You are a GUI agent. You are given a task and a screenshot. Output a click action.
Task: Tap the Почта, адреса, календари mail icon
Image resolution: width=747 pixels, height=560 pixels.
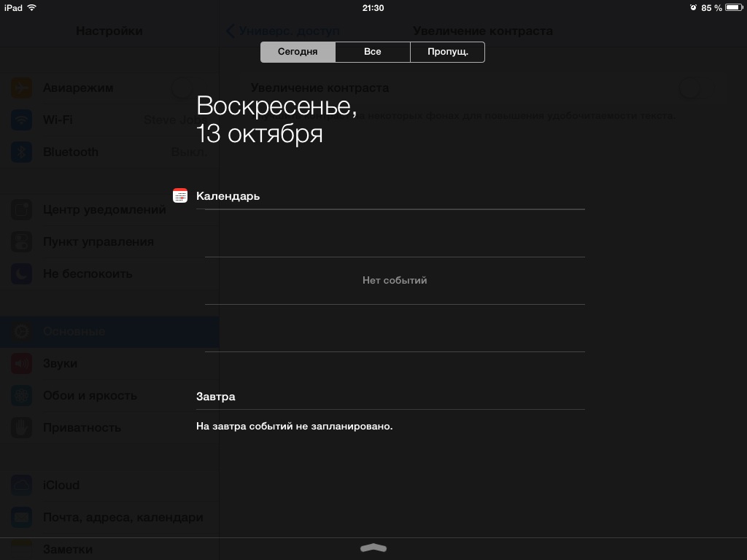tap(21, 517)
